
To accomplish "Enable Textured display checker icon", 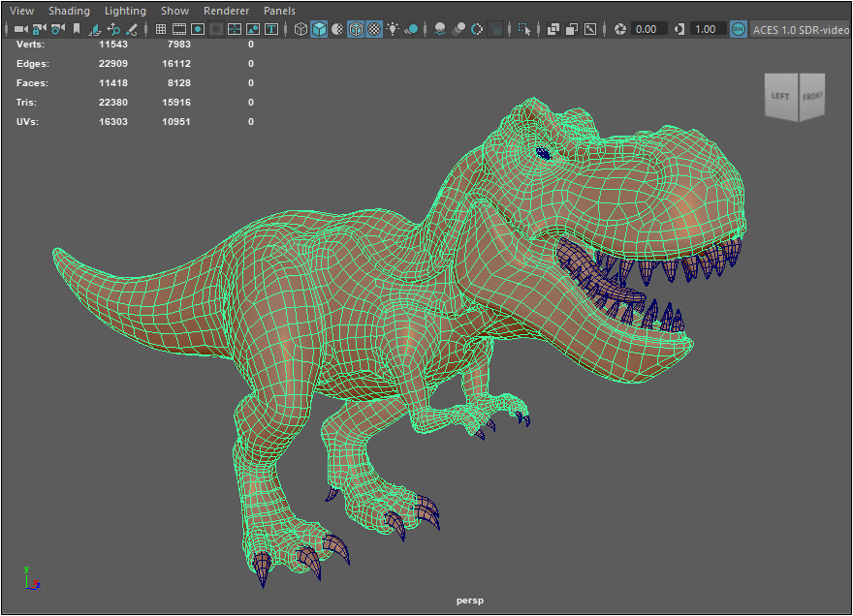I will 374,29.
